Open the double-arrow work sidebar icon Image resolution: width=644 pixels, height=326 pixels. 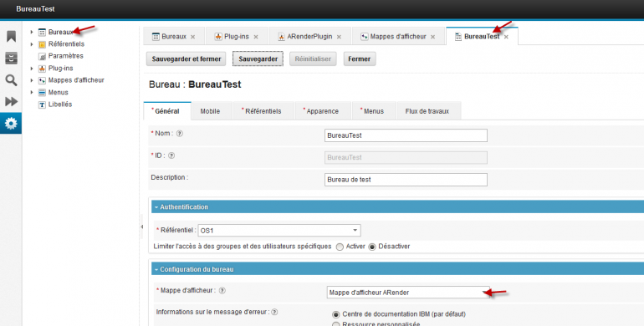coord(11,101)
